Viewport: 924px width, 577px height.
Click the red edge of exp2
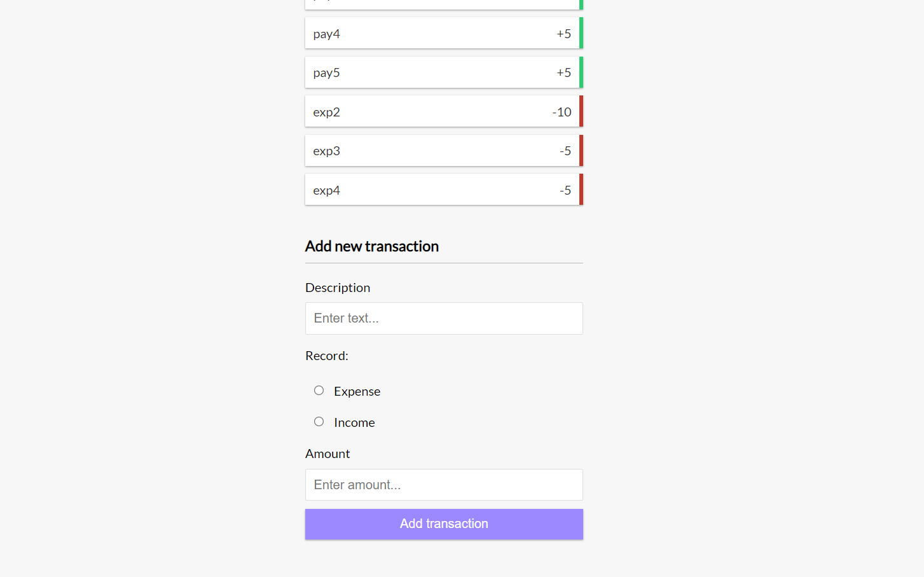[x=581, y=111]
